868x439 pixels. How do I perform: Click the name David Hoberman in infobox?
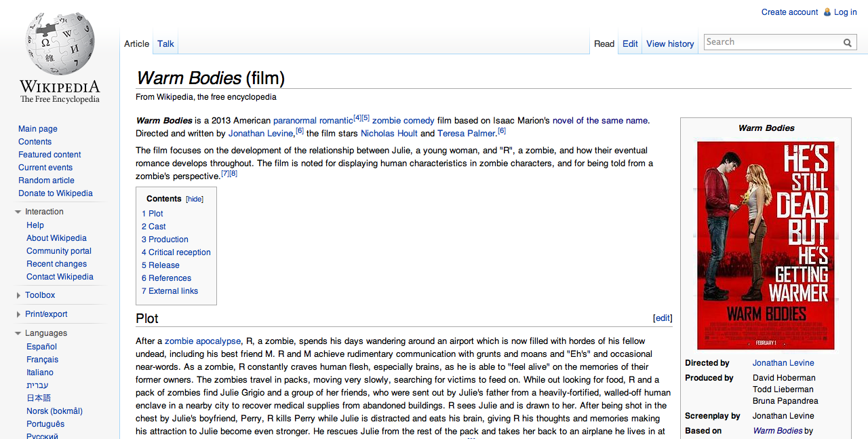784,378
